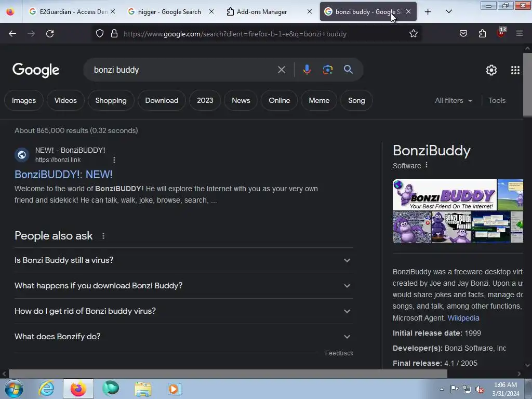532x399 pixels.
Task: Send Feedback on People also ask
Action: point(339,353)
